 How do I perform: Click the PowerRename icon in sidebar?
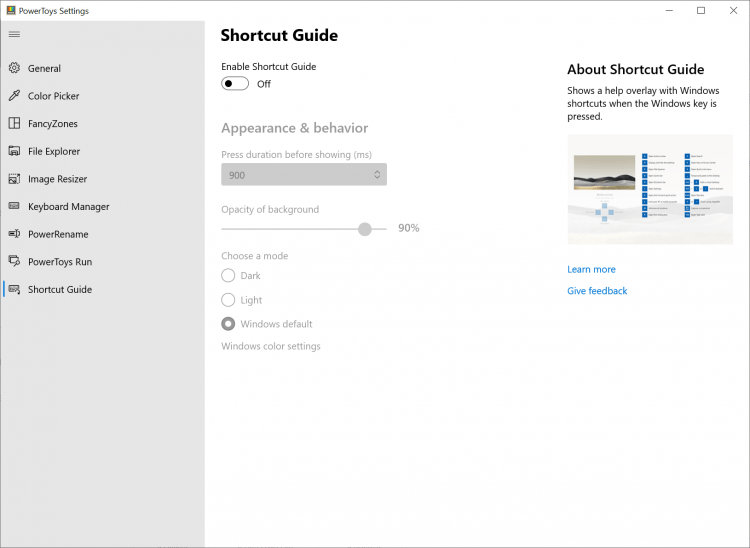[x=14, y=234]
